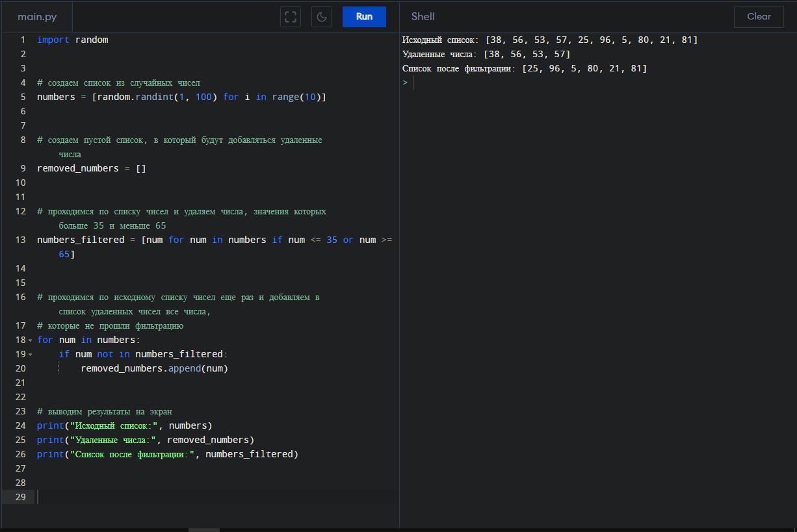Click line number 13 in the gutter
Image resolution: width=797 pixels, height=532 pixels.
click(x=22, y=240)
